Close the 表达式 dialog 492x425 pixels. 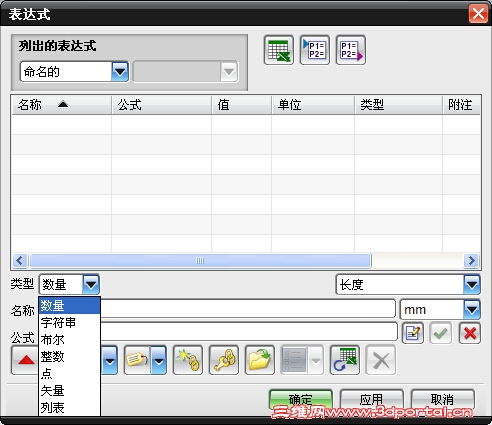tap(478, 14)
